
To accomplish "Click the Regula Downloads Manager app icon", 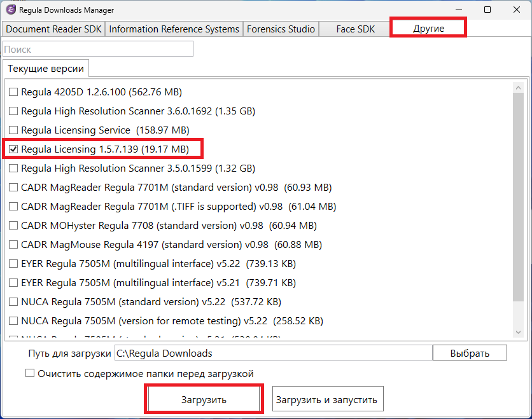I will click(x=11, y=10).
